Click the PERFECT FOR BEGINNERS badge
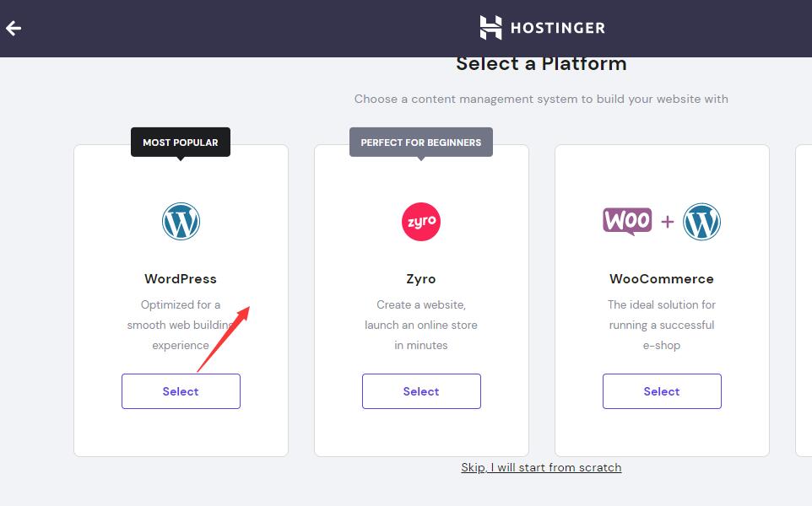 (421, 143)
